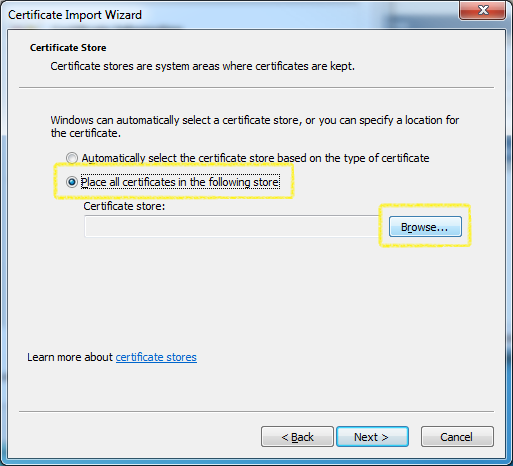The height and width of the screenshot is (466, 513).
Task: Click the 'Place all certificates in the following store' label
Action: pos(180,182)
